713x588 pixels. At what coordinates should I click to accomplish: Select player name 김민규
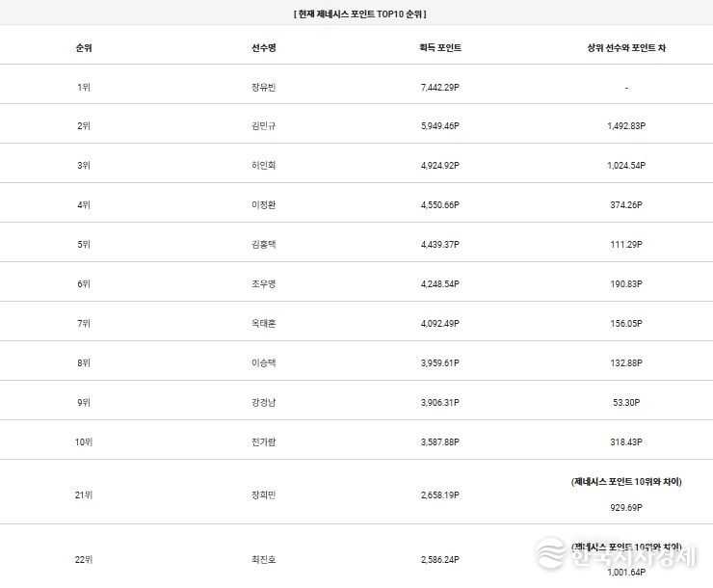263,126
